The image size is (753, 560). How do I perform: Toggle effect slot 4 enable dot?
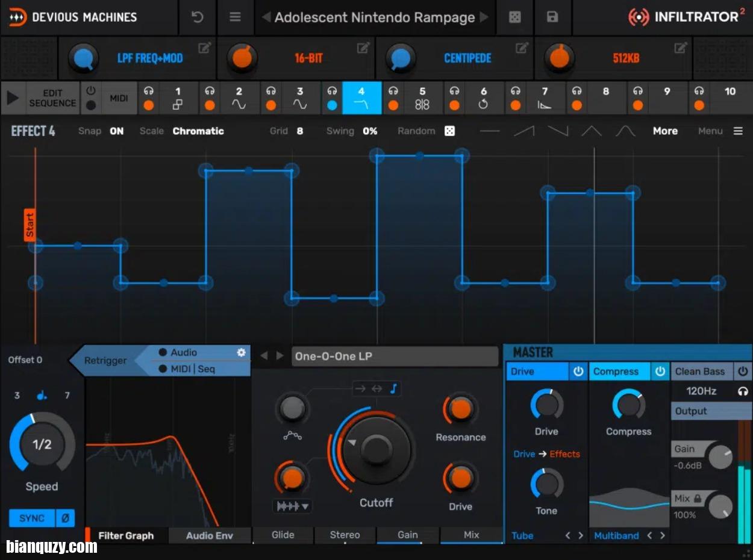tap(332, 105)
